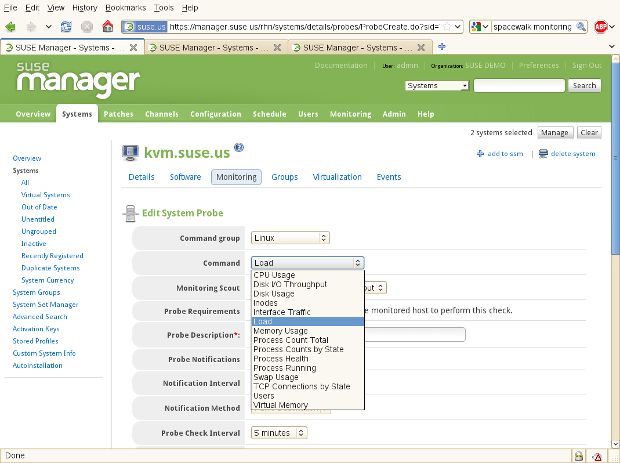Open the History menu
The width and height of the screenshot is (620, 463).
click(85, 8)
